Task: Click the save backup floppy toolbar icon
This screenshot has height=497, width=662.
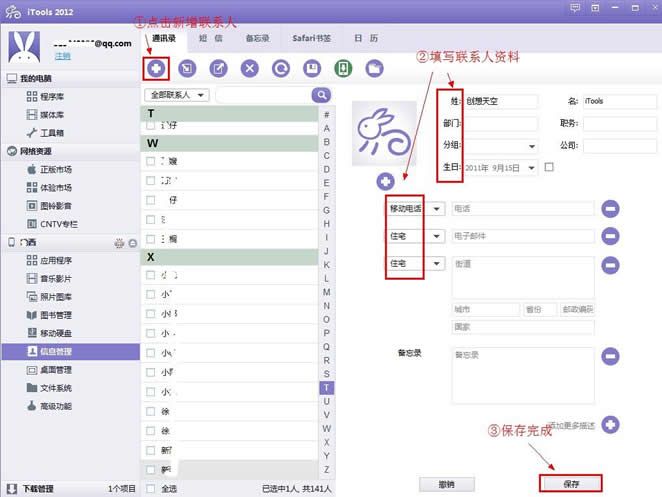Action: pyautogui.click(x=312, y=68)
